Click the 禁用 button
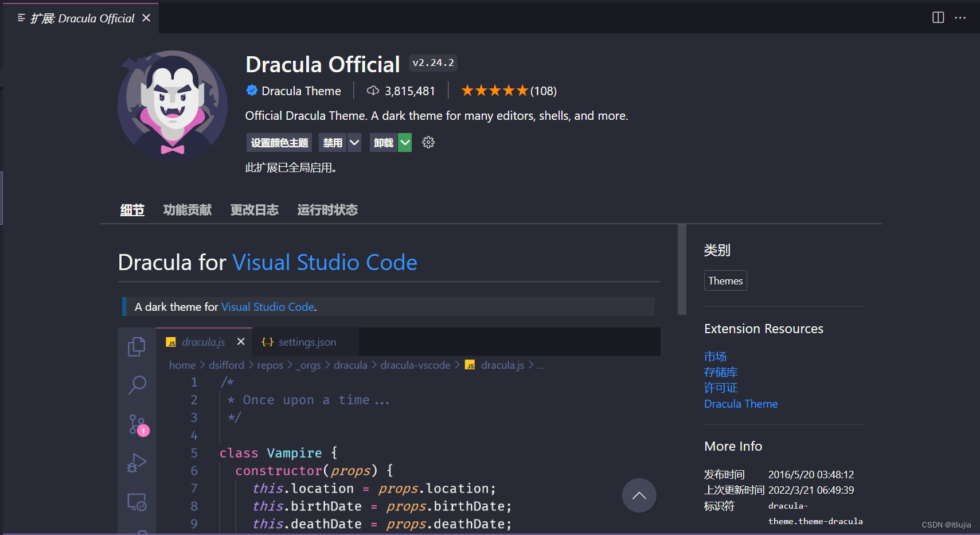Image resolution: width=980 pixels, height=535 pixels. click(333, 143)
